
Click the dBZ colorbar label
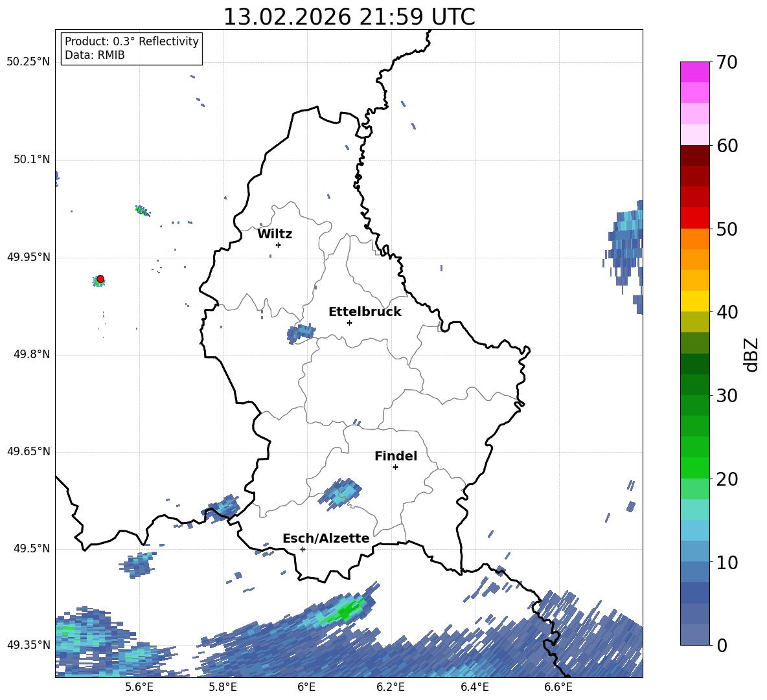[x=751, y=354]
